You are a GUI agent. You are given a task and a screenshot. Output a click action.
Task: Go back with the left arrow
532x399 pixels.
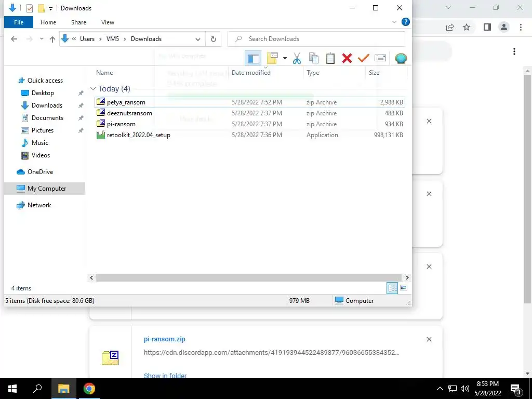point(14,39)
